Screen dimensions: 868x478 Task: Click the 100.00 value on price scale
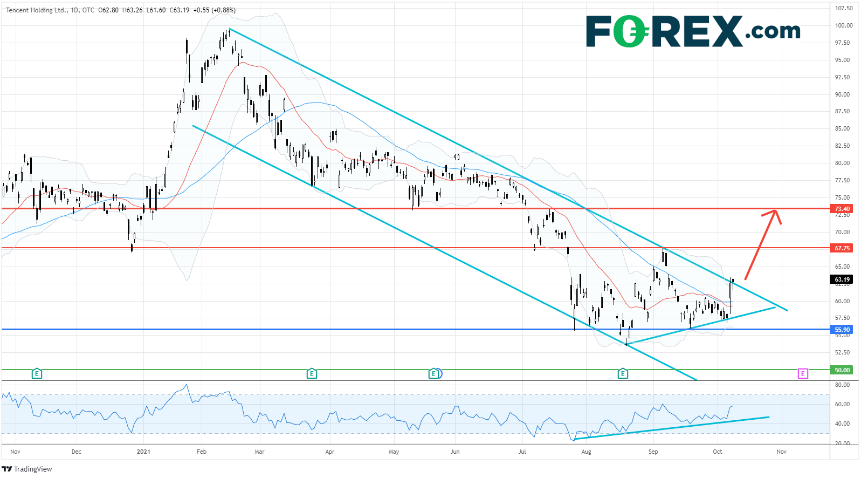tap(843, 25)
